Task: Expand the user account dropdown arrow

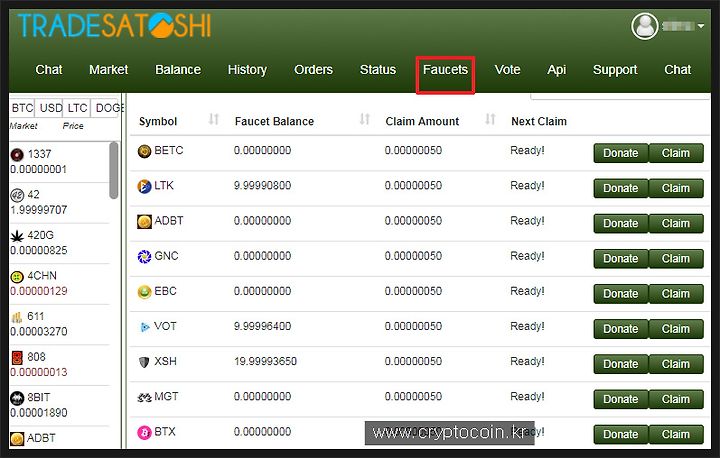Action: (700, 26)
